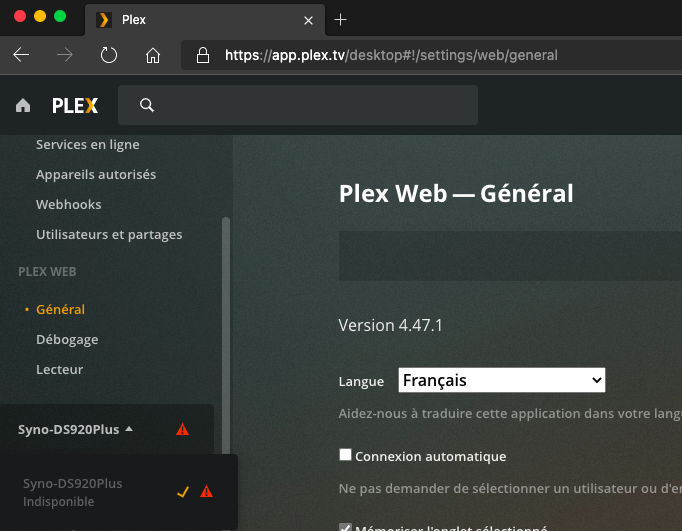Click warning icon on Indisponible server entry
The height and width of the screenshot is (531, 682).
click(x=206, y=491)
